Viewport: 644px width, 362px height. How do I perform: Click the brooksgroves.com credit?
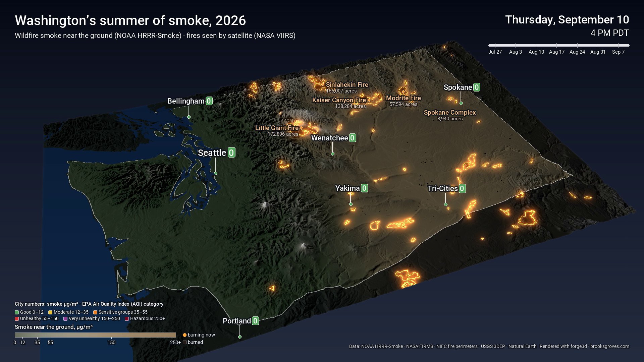[610, 347]
